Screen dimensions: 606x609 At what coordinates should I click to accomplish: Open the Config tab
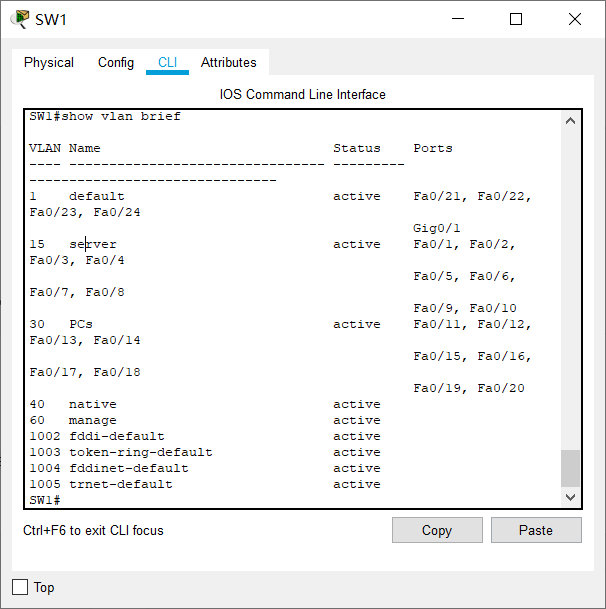[x=116, y=63]
